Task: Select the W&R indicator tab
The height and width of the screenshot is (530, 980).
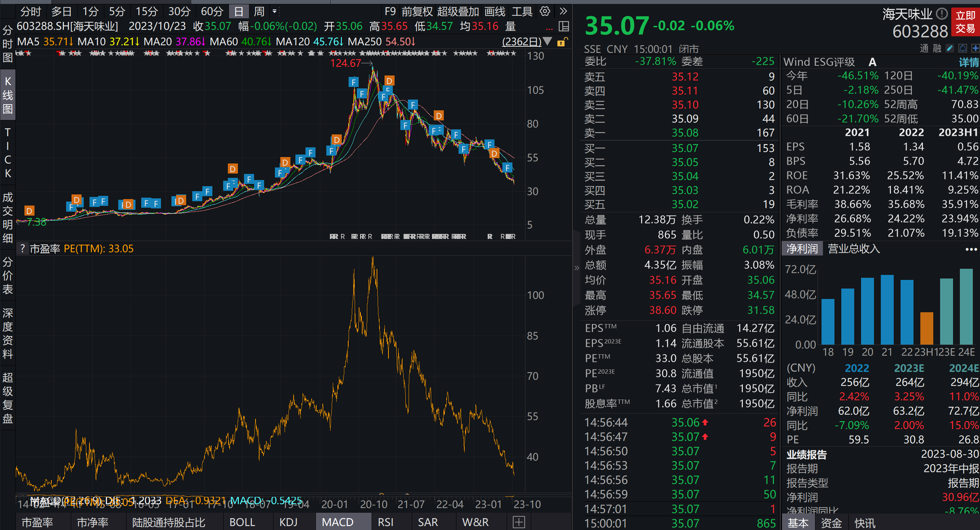Action: pos(475,522)
